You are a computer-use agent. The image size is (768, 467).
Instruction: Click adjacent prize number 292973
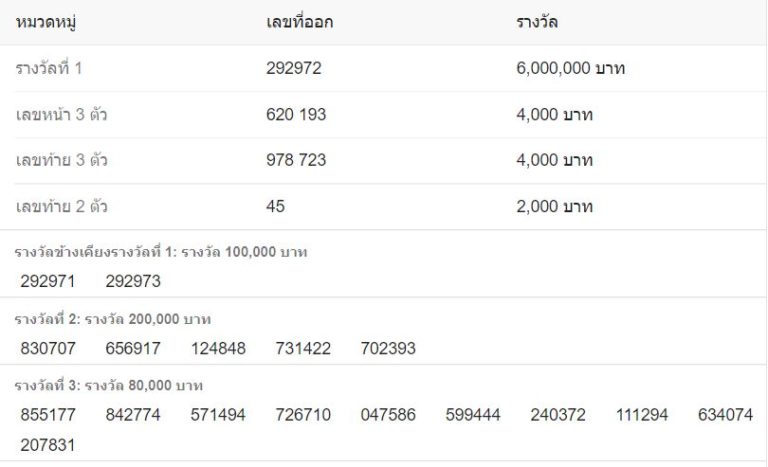(133, 281)
